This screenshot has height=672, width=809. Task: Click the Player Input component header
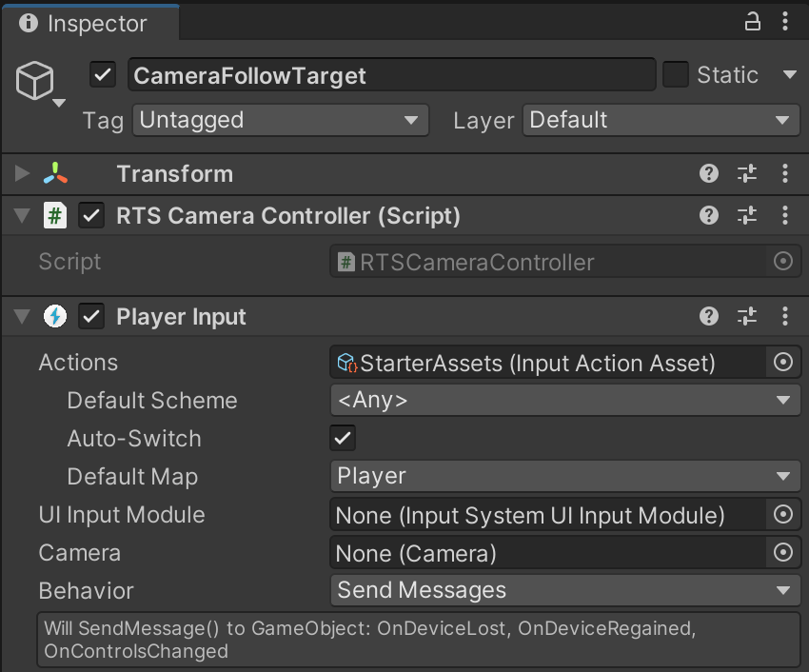(x=181, y=317)
